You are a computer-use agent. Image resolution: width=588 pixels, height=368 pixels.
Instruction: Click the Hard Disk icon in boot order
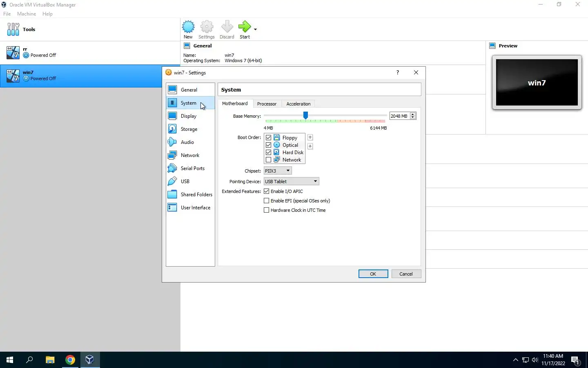click(x=277, y=152)
